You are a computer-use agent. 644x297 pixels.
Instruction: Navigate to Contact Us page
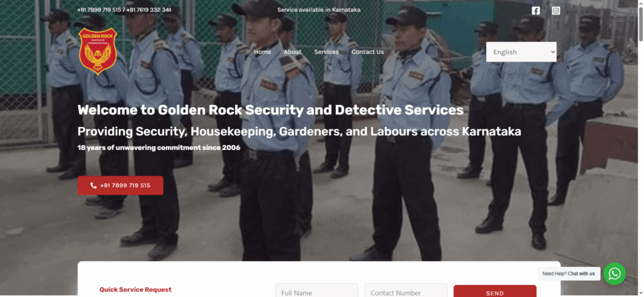coord(367,52)
